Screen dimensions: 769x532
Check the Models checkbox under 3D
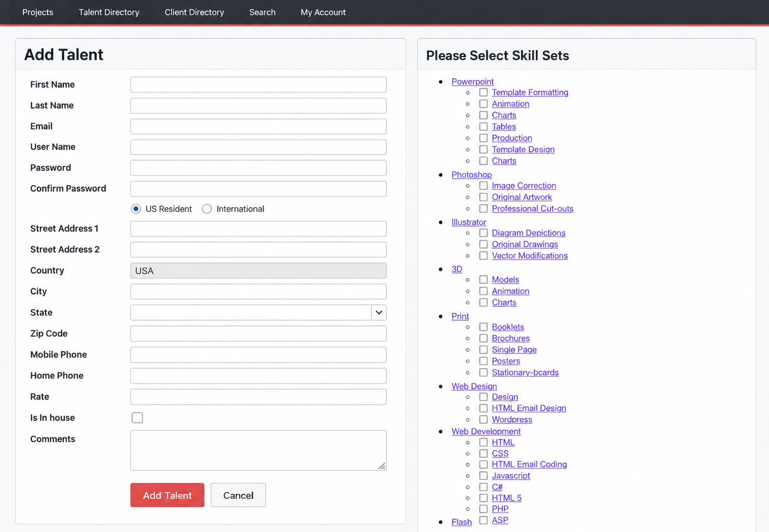tap(483, 280)
